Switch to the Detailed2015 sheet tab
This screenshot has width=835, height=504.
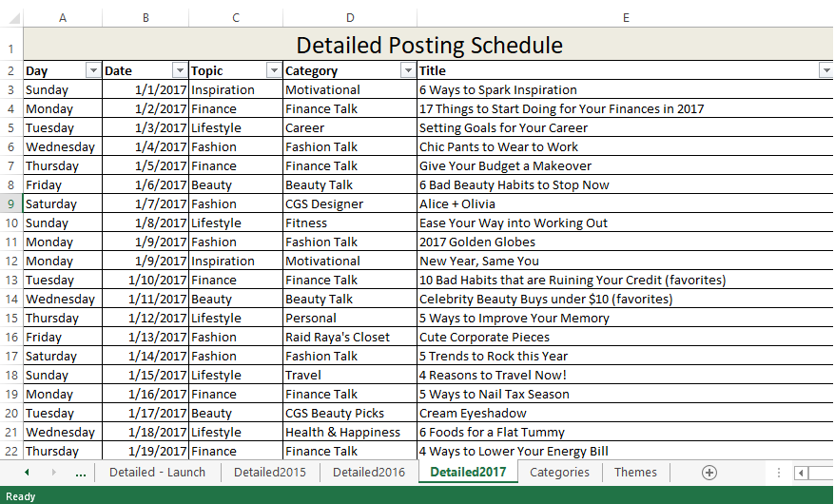click(270, 472)
